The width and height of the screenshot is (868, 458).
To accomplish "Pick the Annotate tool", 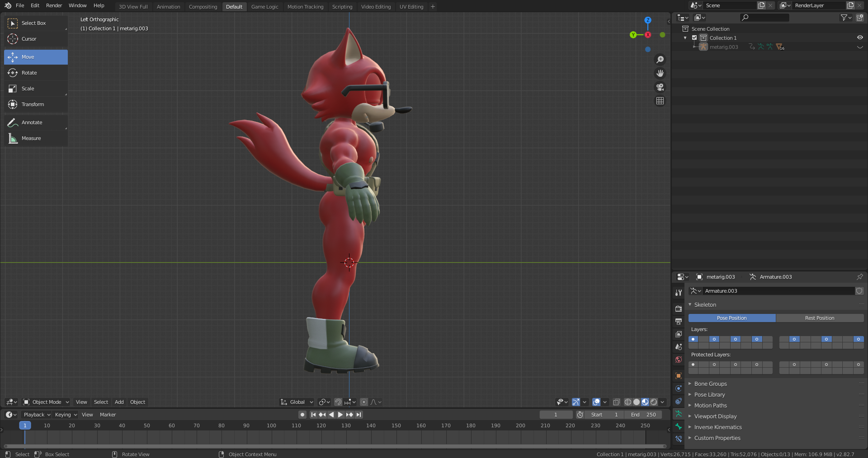I will [36, 122].
